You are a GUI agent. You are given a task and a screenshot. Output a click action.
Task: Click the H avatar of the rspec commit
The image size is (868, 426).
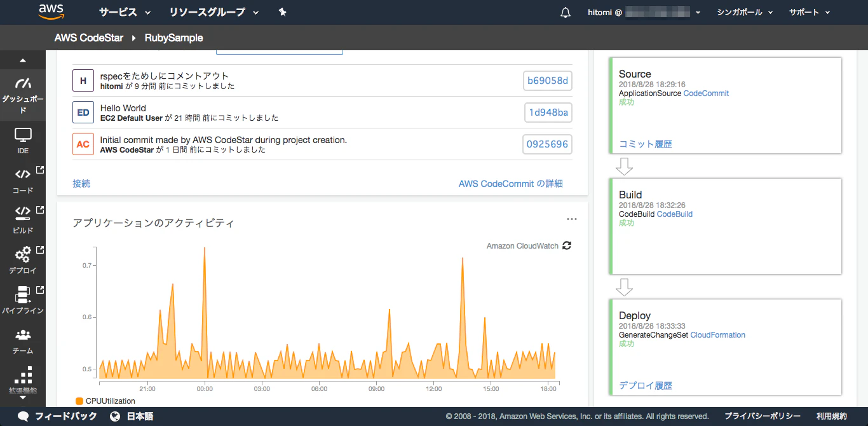click(x=83, y=81)
